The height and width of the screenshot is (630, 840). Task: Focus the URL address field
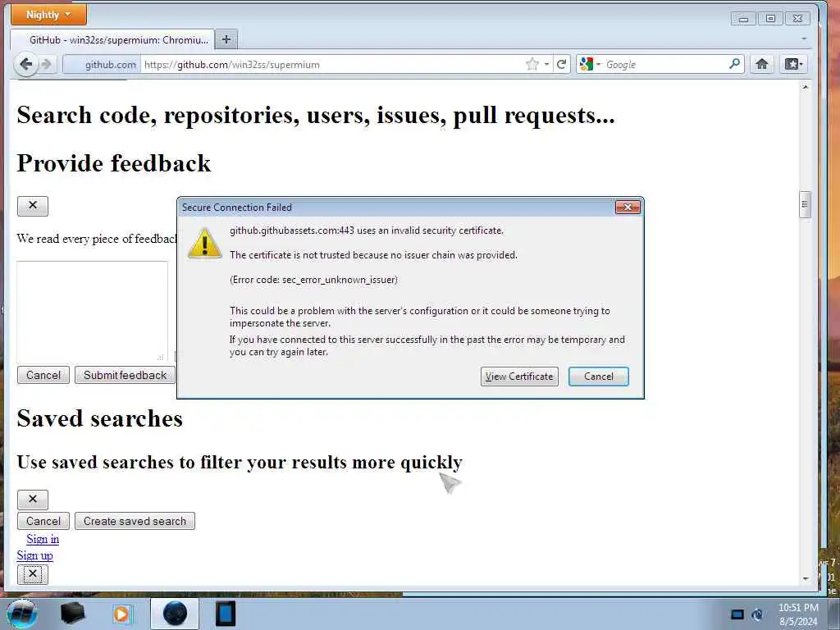pyautogui.click(x=332, y=64)
